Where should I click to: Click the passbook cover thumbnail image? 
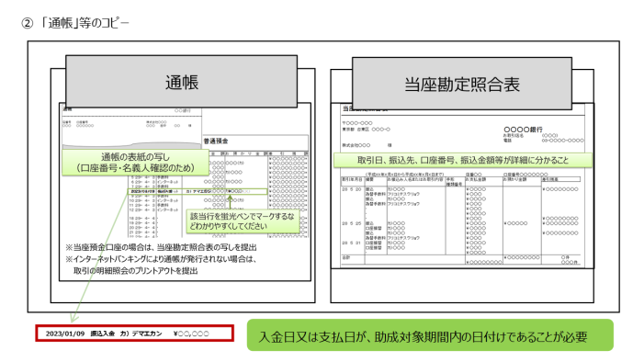132,129
